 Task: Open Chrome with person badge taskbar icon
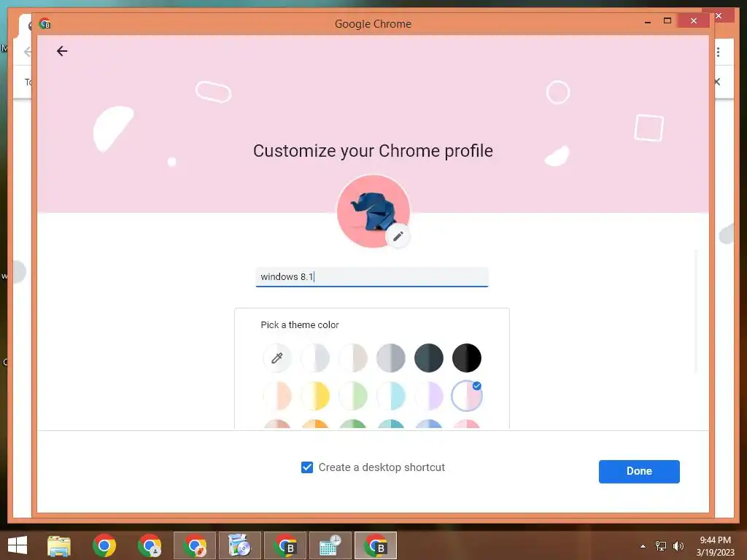[150, 545]
